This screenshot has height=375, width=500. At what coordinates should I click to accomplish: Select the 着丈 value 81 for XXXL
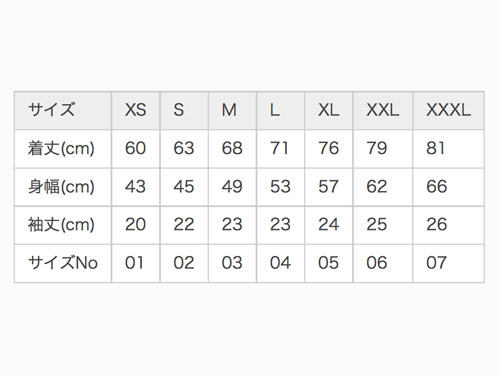448,149
